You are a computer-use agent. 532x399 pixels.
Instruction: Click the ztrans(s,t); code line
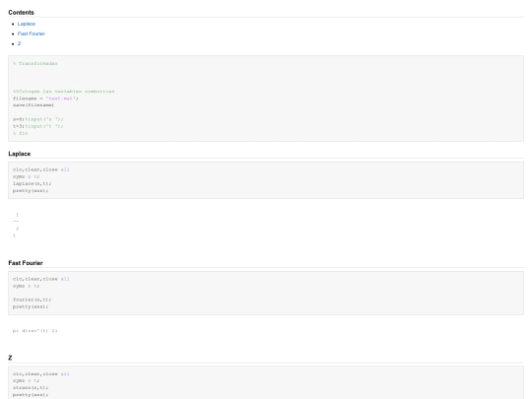coord(31,388)
